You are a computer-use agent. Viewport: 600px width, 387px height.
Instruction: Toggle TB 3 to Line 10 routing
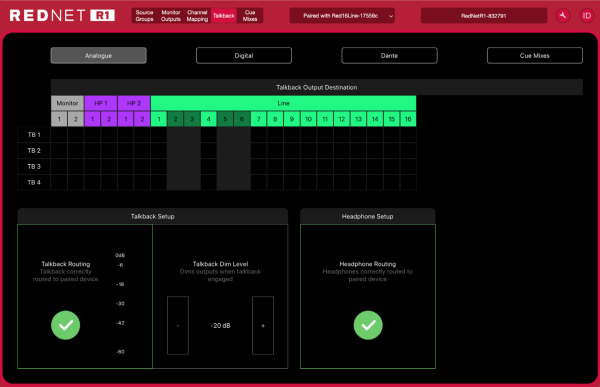coord(308,167)
